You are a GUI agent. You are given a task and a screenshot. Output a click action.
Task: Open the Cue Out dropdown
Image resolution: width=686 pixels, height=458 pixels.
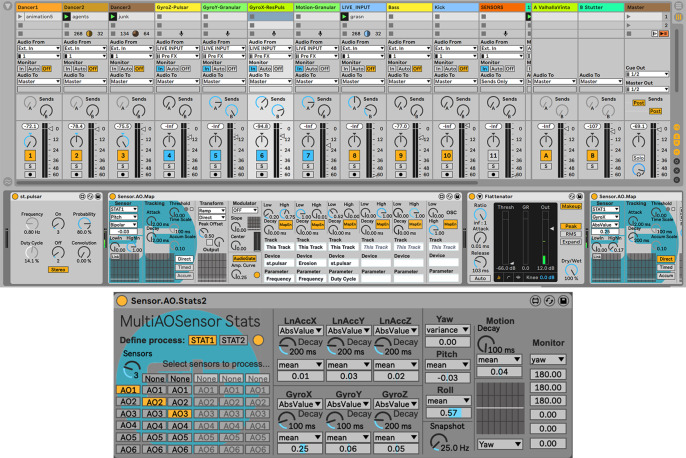tap(647, 74)
